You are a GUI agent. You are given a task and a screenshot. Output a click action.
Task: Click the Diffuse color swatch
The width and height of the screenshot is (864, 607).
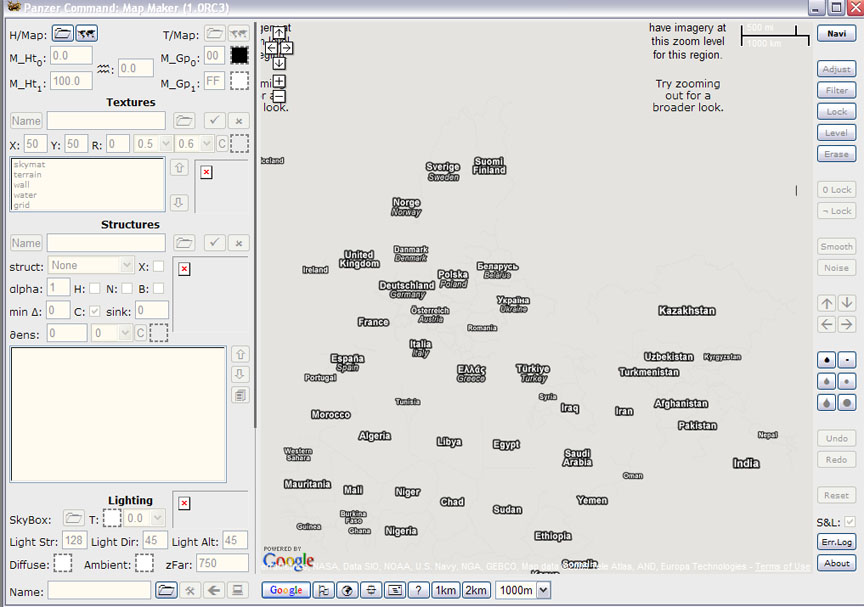point(63,563)
